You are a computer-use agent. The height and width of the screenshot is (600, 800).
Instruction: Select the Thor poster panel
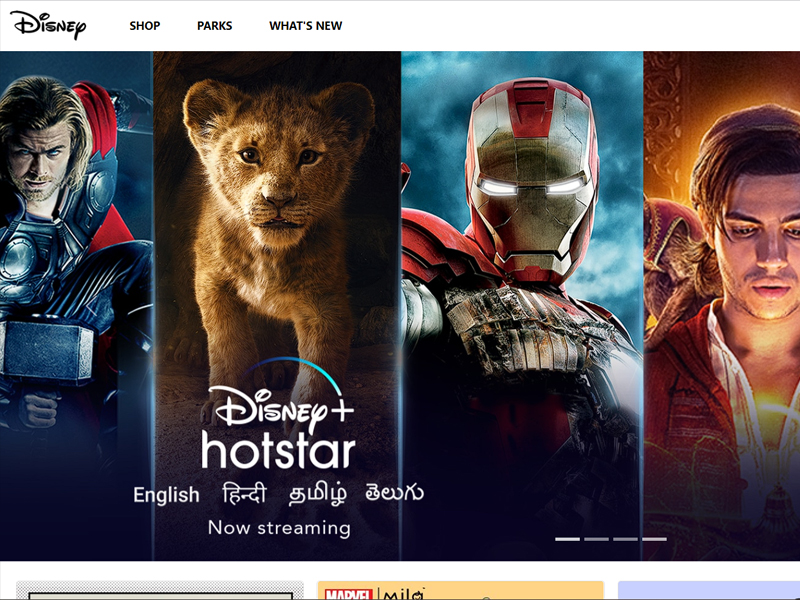pos(75,250)
